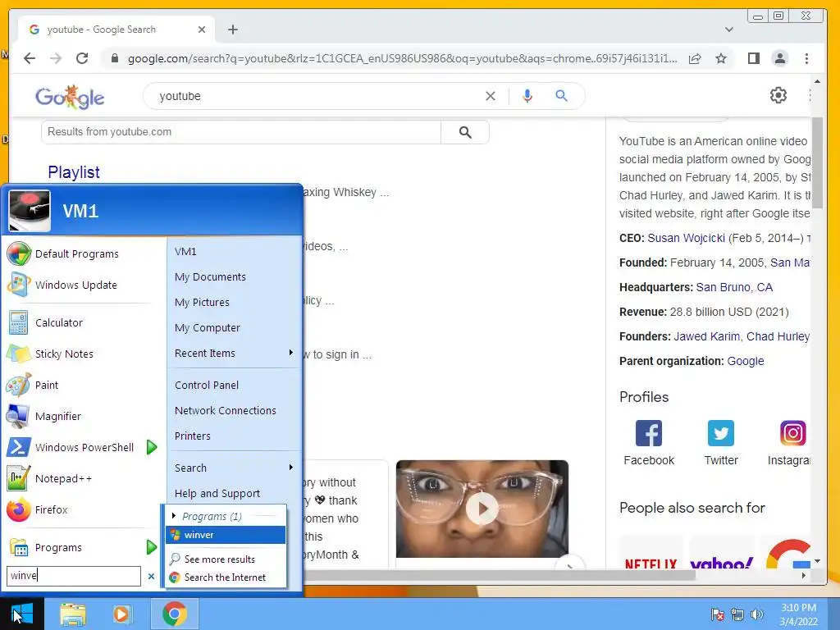
Task: Click Google search magnifier button
Action: point(561,96)
